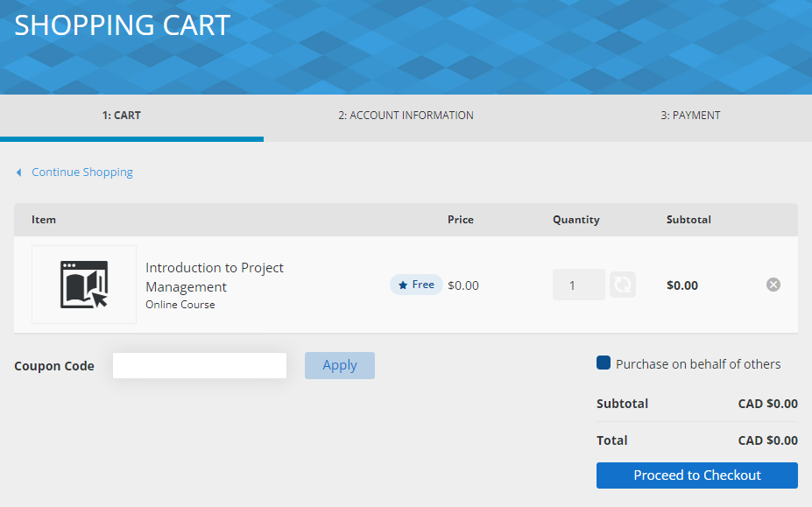This screenshot has height=507, width=812.
Task: Apply the entered coupon code
Action: [340, 365]
